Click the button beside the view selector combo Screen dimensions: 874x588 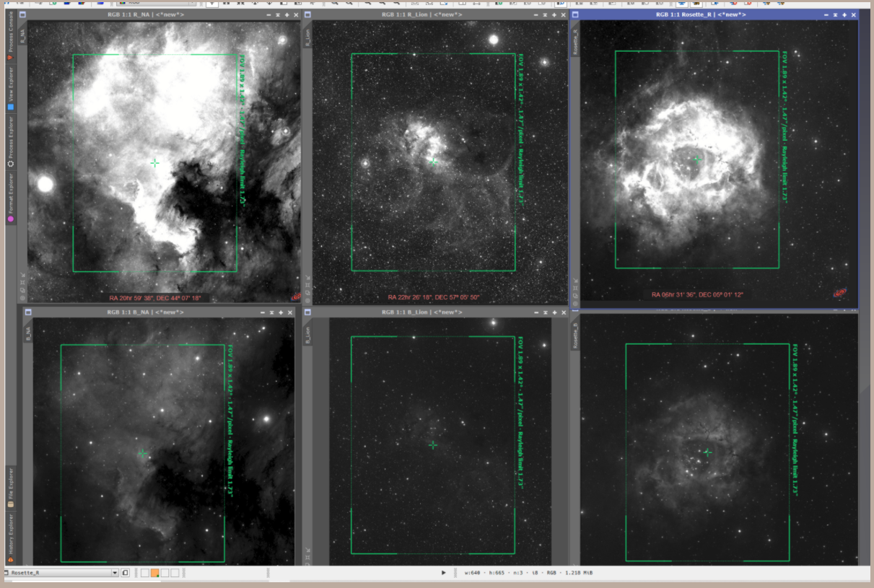click(x=125, y=571)
